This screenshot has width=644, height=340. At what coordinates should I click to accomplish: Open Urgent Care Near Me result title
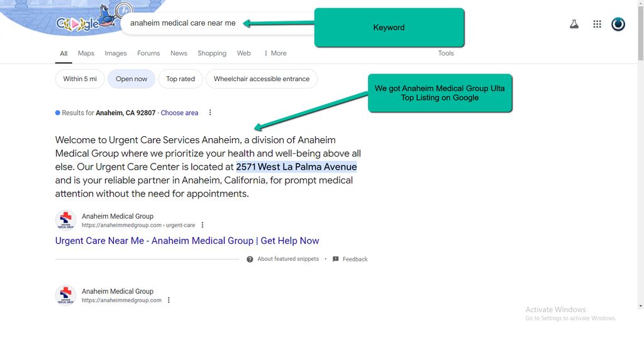[187, 241]
